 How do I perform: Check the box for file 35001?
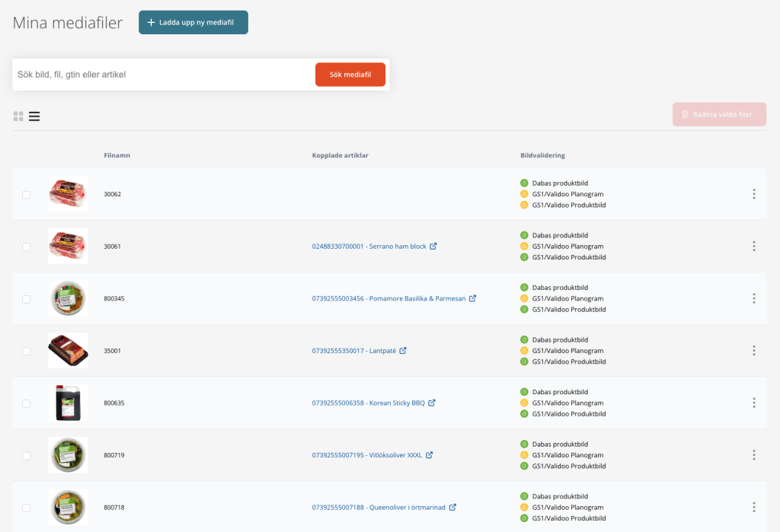[27, 352]
